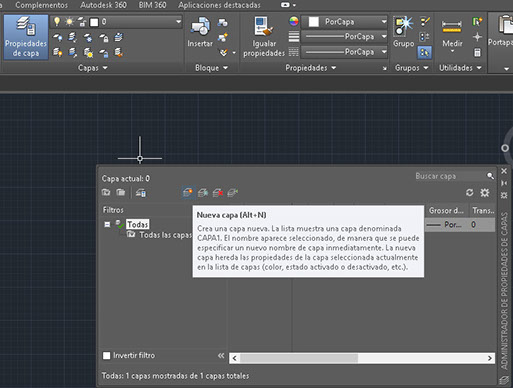Viewport: 513px width, 388px height.
Task: Click first icon in upper Capas tool row
Action: point(57,38)
